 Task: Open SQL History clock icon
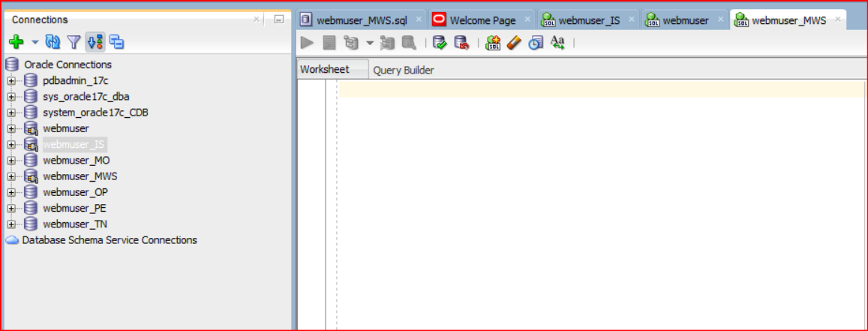(536, 42)
